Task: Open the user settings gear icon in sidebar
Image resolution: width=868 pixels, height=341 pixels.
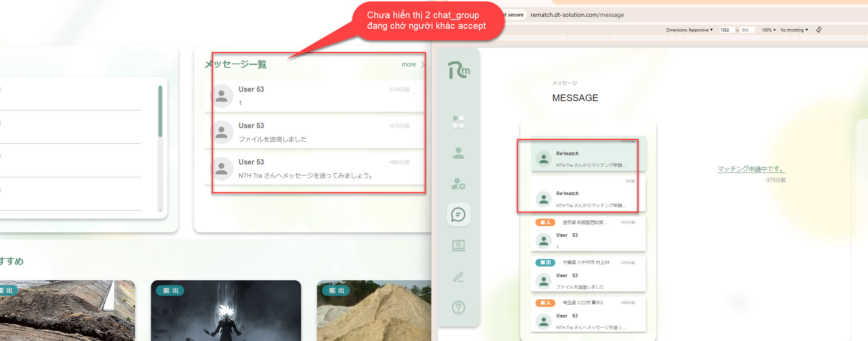Action: [x=458, y=184]
